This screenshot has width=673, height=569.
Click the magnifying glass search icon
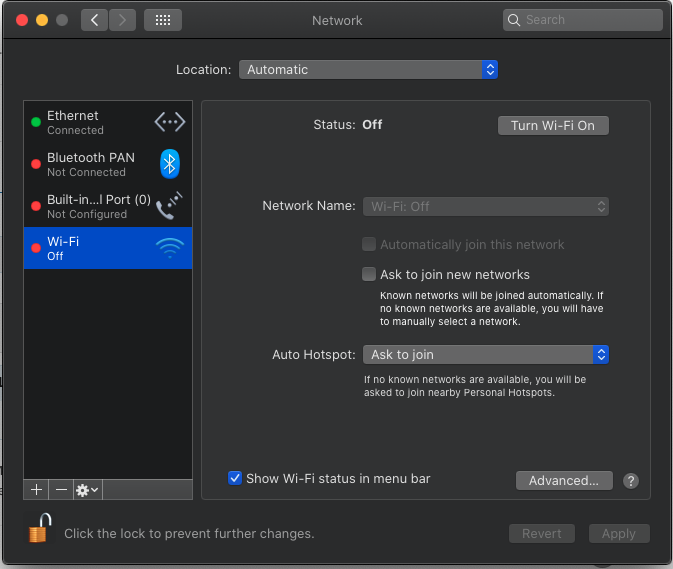[513, 20]
